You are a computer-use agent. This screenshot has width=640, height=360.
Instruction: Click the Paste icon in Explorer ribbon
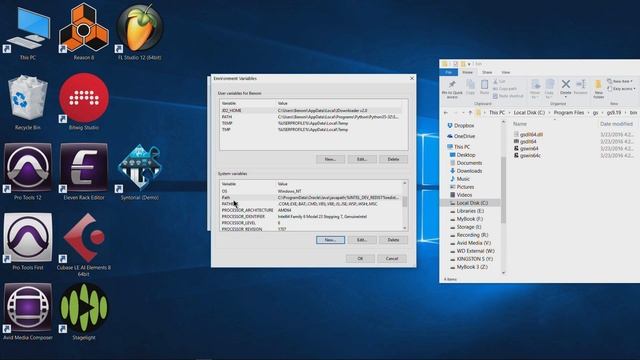click(x=484, y=88)
